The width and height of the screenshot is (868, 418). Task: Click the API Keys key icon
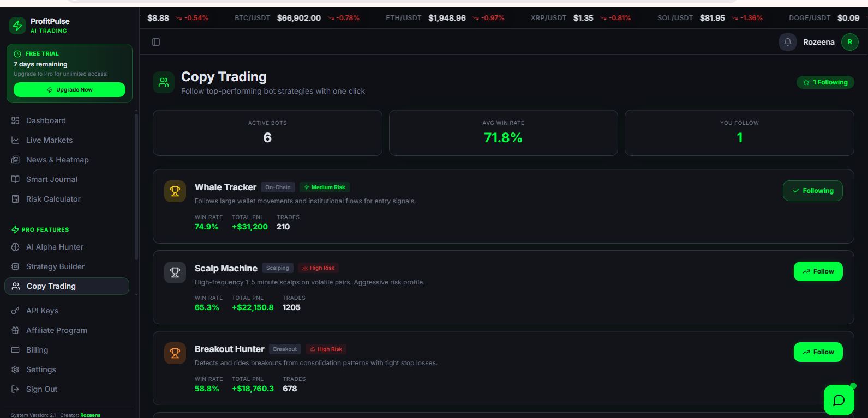15,311
